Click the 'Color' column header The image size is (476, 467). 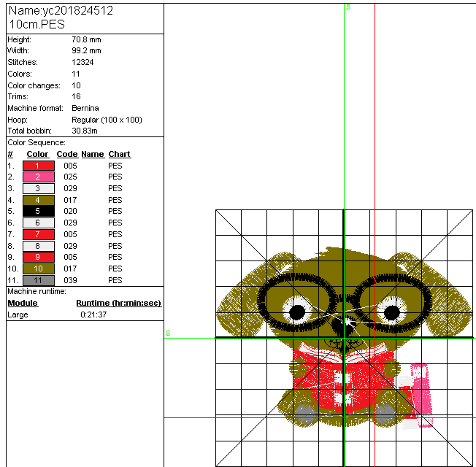pos(37,154)
